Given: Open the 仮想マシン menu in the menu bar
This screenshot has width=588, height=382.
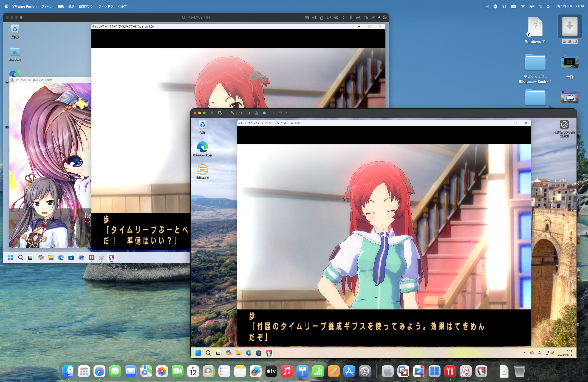Looking at the screenshot, I should pyautogui.click(x=86, y=6).
